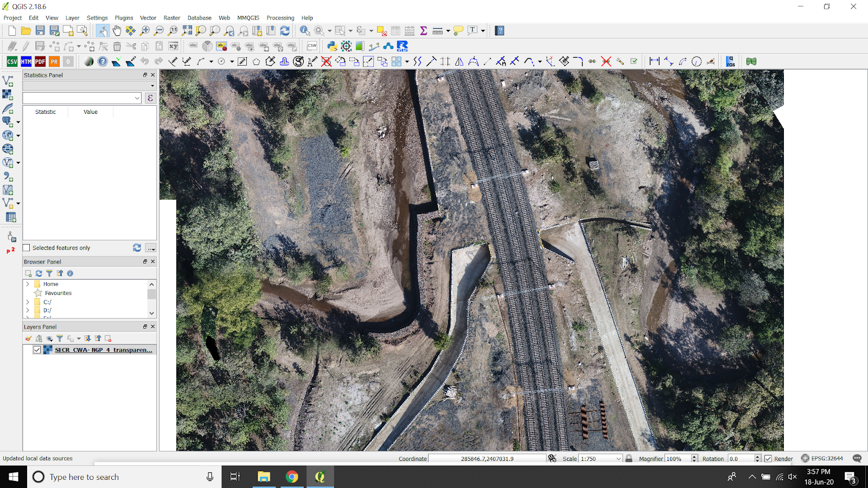
Task: Toggle extents display next to Coordinate box
Action: tap(552, 458)
